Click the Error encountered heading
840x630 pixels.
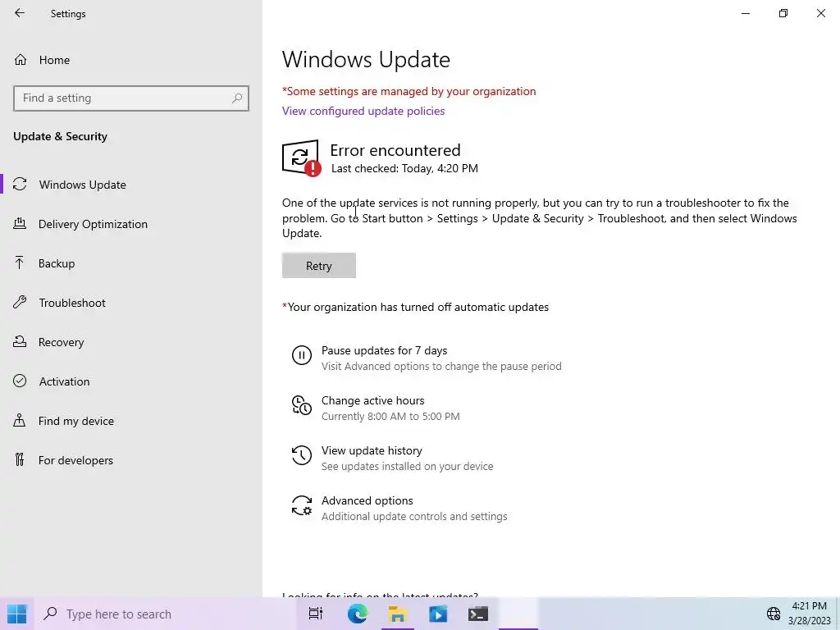[395, 150]
